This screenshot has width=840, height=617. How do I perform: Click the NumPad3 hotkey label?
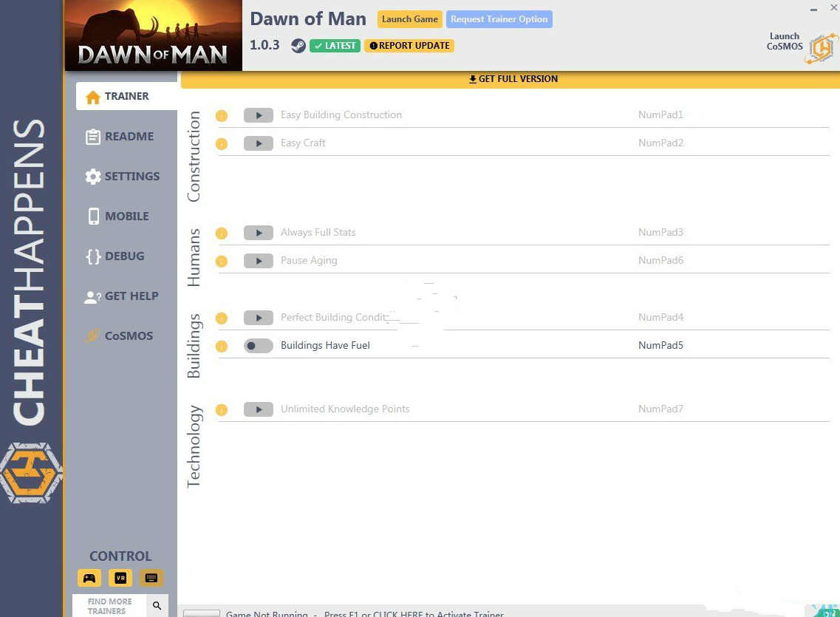[x=660, y=233]
